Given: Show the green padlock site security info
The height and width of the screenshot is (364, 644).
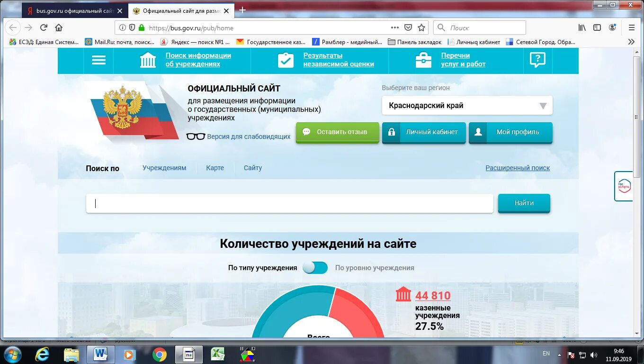Looking at the screenshot, I should click(141, 27).
